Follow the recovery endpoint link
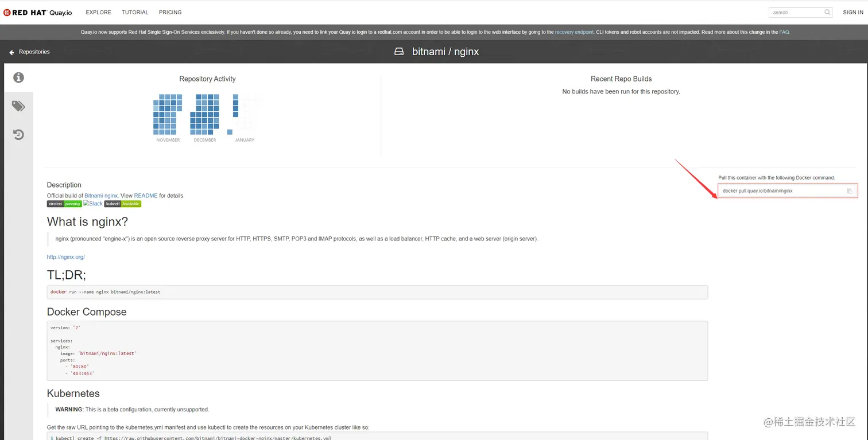Image resolution: width=868 pixels, height=440 pixels. [x=574, y=32]
